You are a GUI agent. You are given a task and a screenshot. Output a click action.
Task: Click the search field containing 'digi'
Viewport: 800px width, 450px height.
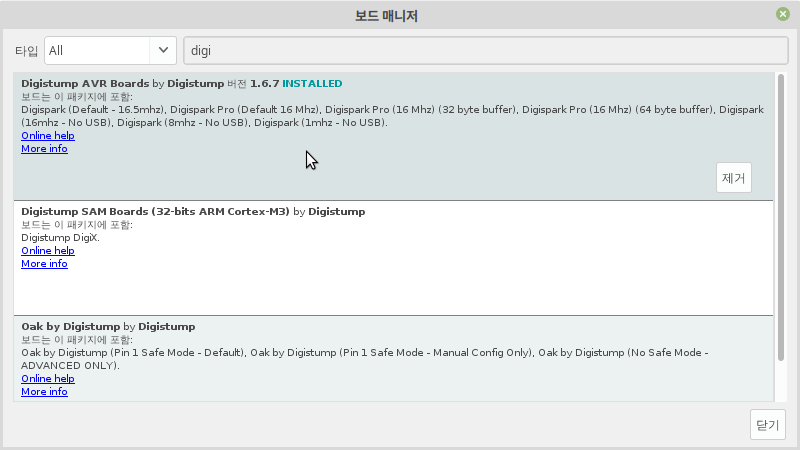click(486, 51)
